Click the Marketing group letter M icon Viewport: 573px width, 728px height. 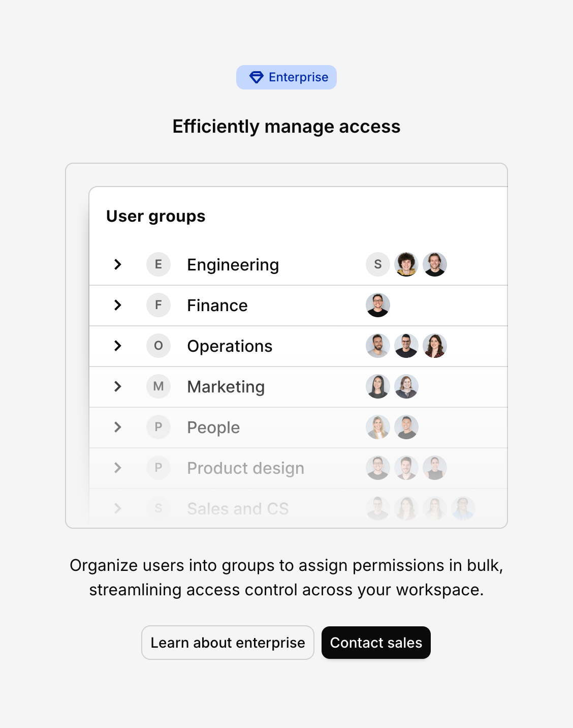click(158, 386)
